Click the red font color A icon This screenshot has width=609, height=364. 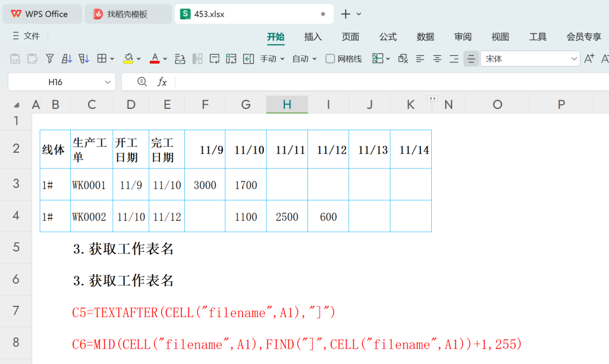click(x=155, y=59)
